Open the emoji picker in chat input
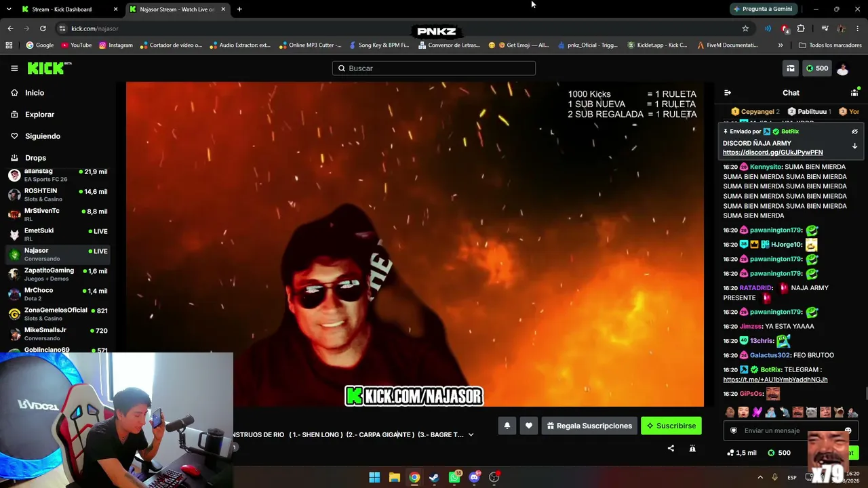The image size is (868, 488). tap(848, 430)
